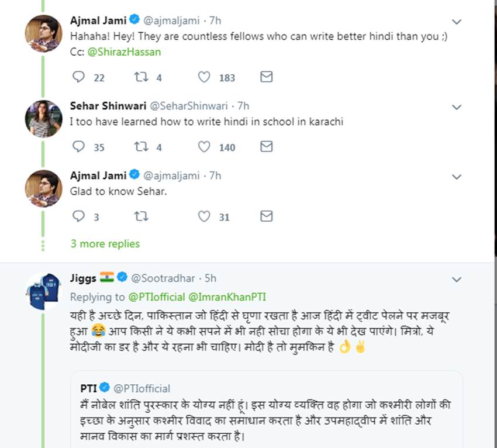Screen dimensions: 497x448
Task: Retweet the "Glad to know Sehar" tweet
Action: (x=141, y=216)
